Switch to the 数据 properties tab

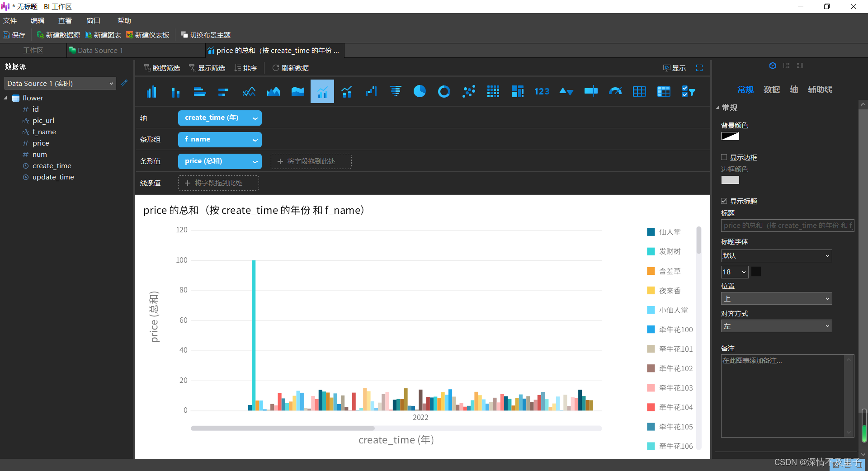772,89
